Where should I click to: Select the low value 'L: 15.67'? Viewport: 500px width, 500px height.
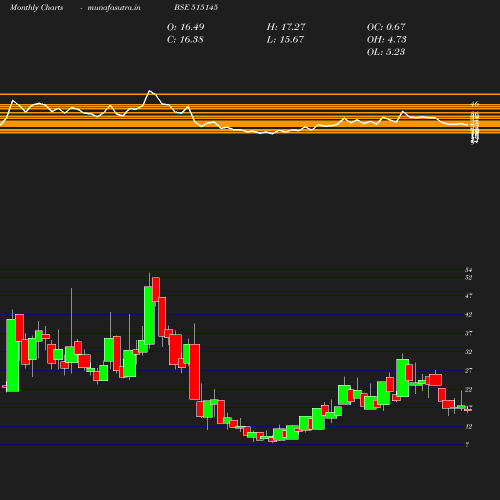point(285,40)
